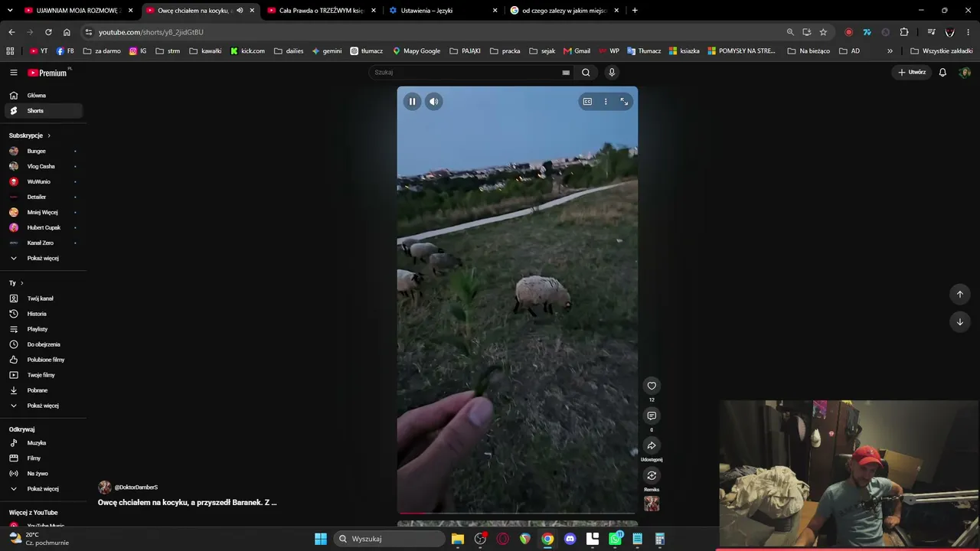The width and height of the screenshot is (980, 551).
Task: Select Shorts in the sidebar
Action: click(44, 111)
